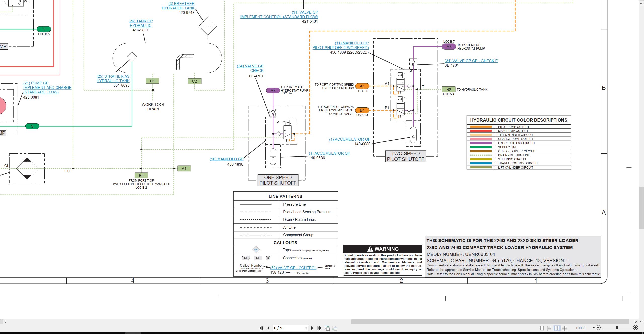Click the Media Number UENR6683-04 text
Image resolution: width=644 pixels, height=334 pixels.
[461, 254]
